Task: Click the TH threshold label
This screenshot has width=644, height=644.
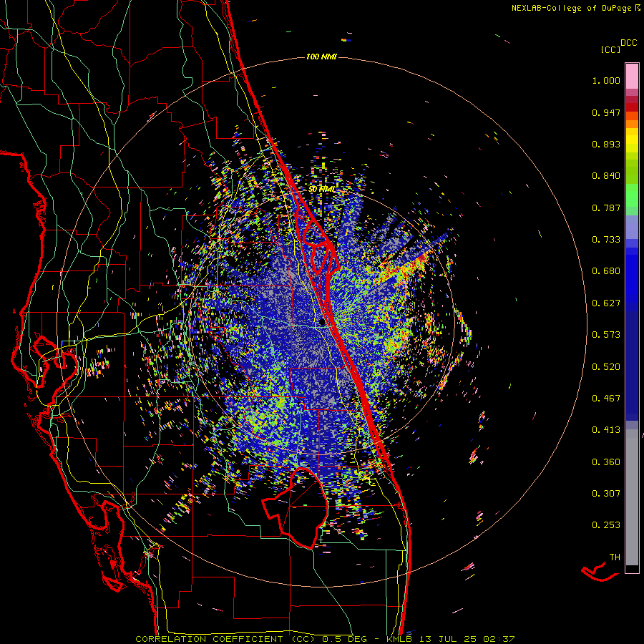Action: point(615,557)
